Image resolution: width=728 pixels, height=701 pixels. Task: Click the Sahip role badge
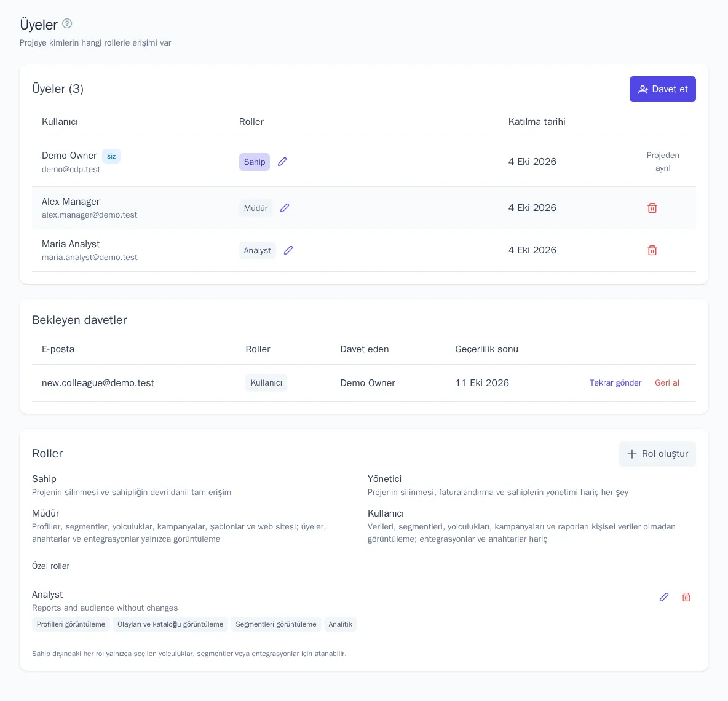255,162
